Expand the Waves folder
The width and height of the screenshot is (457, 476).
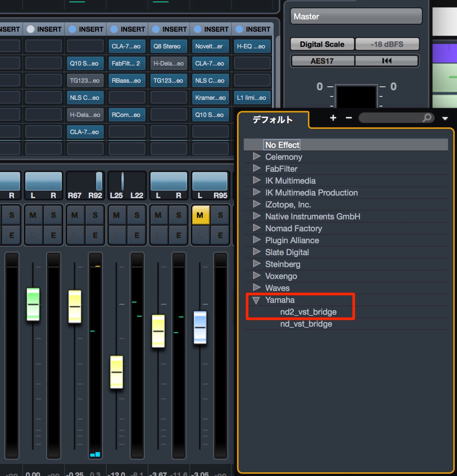[257, 288]
